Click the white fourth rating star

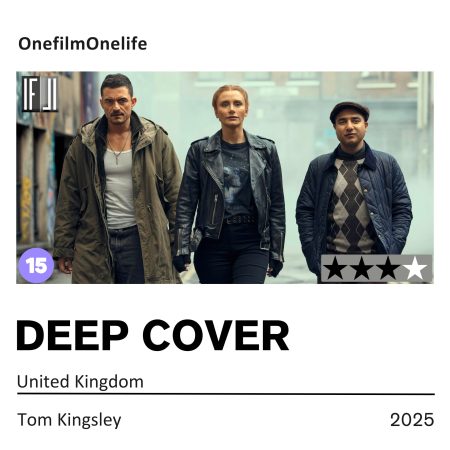415,269
